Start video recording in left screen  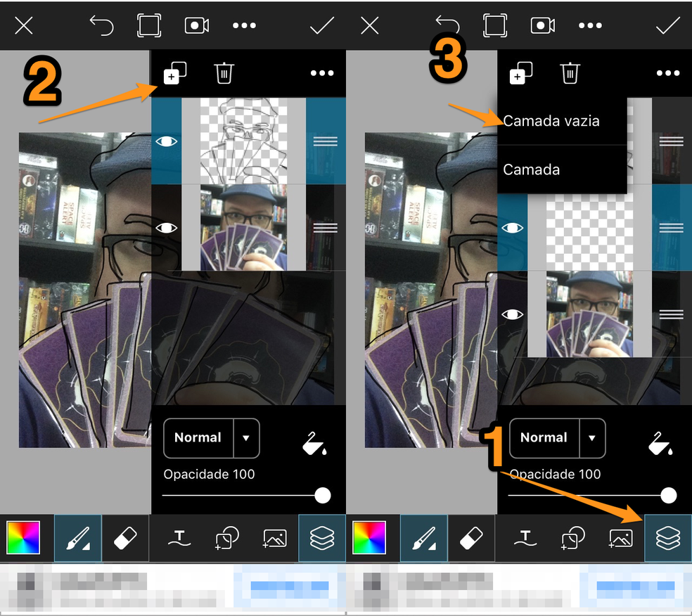click(197, 25)
